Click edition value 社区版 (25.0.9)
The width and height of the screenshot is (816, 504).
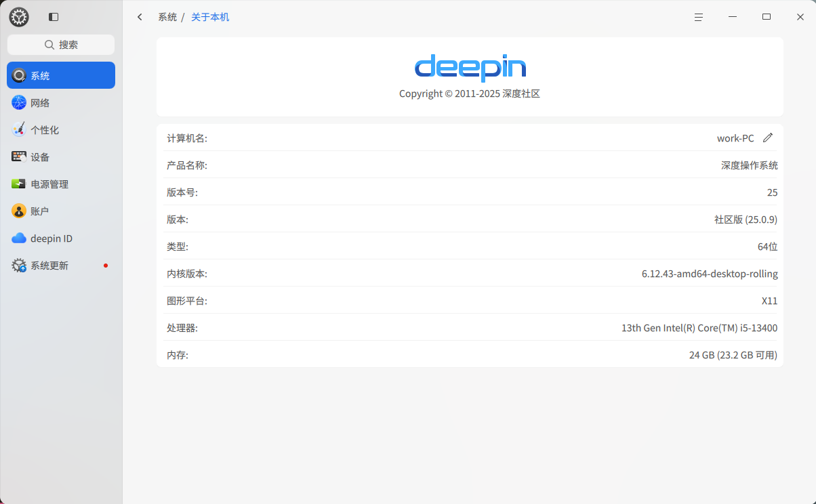click(746, 219)
